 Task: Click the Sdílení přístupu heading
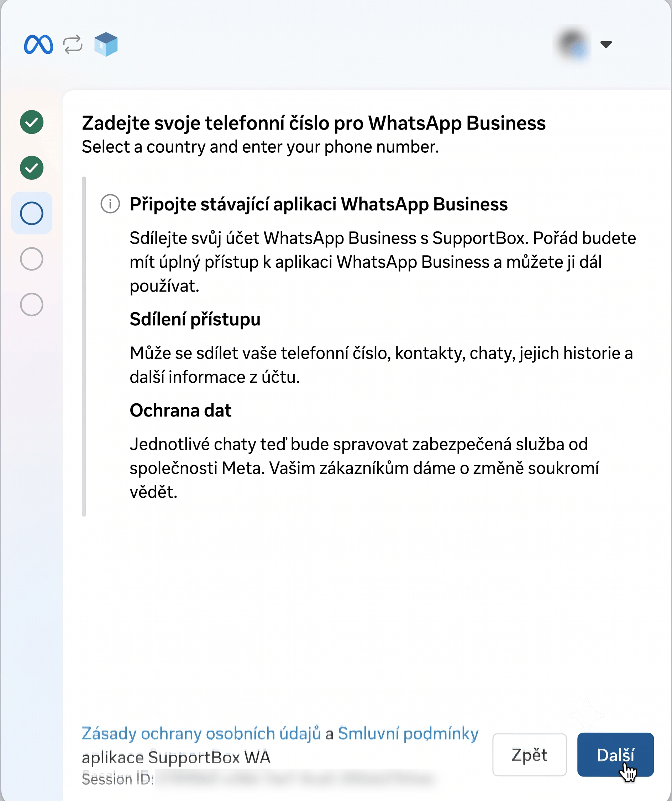click(x=195, y=319)
